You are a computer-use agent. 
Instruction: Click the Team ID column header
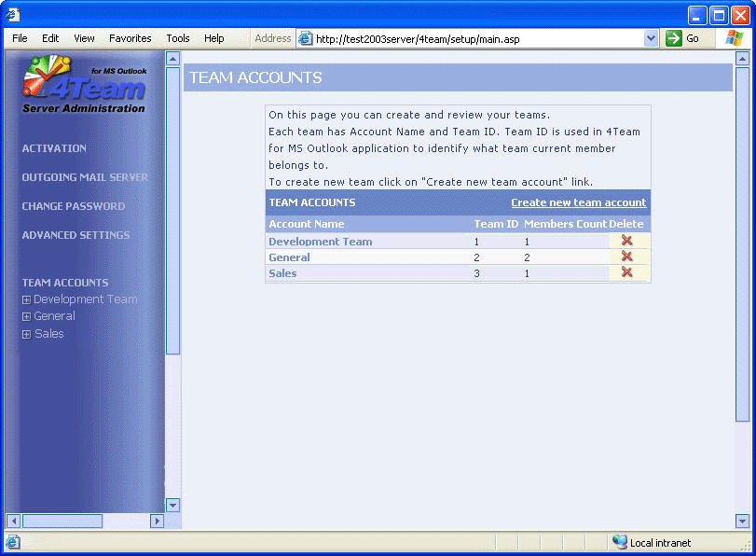click(496, 224)
